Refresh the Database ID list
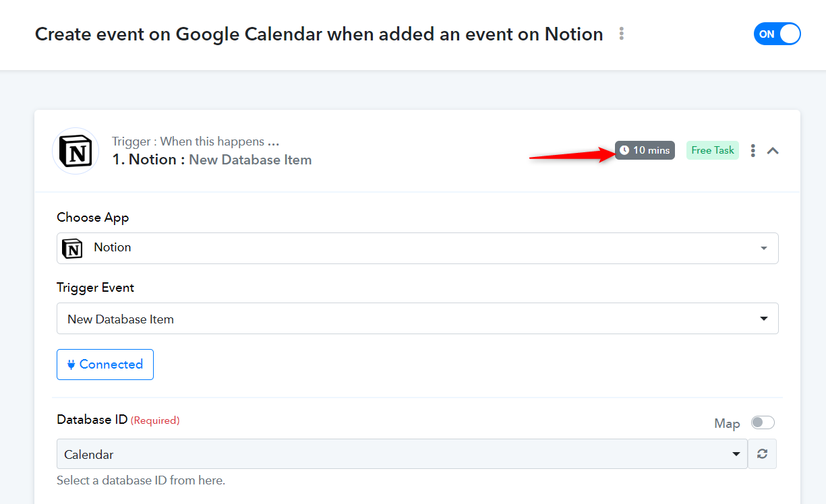The height and width of the screenshot is (504, 826). pyautogui.click(x=762, y=454)
